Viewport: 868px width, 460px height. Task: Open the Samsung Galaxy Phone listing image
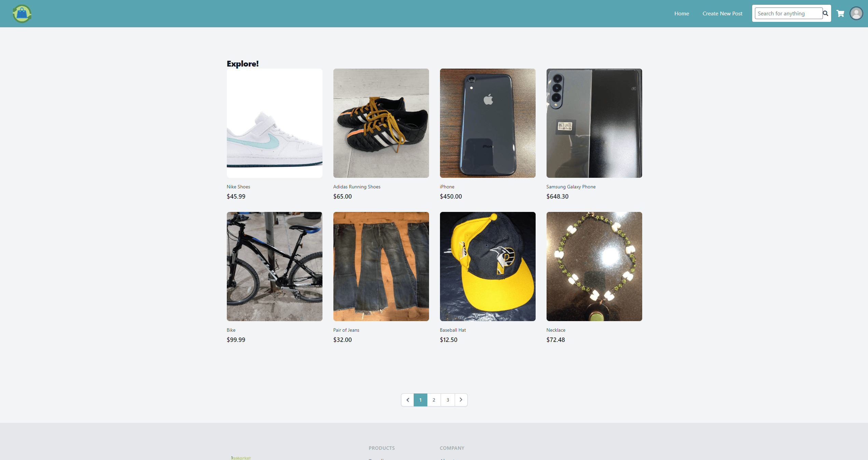coord(594,123)
